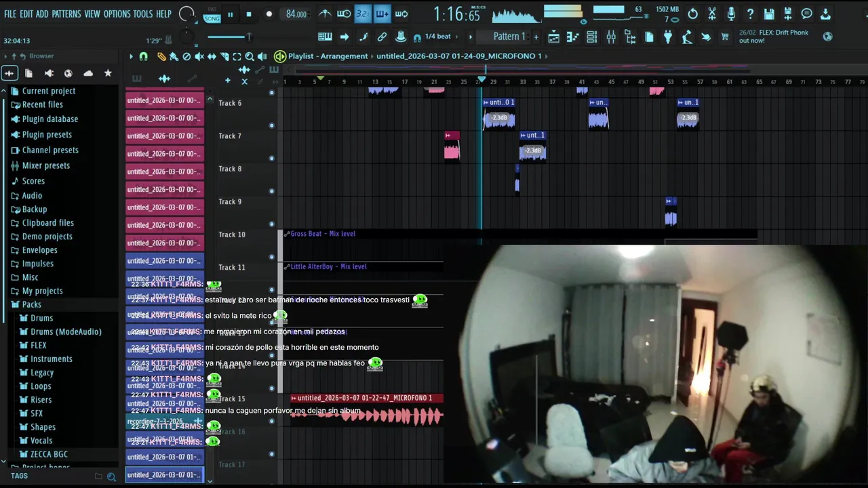868x488 pixels.
Task: Open the Drums (ModeAudio) pack folder
Action: [60, 331]
